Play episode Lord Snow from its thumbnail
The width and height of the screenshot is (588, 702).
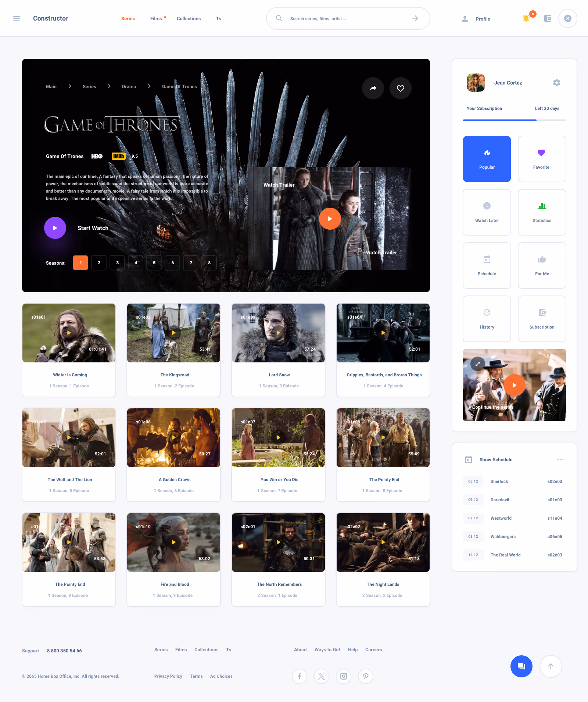tap(278, 333)
